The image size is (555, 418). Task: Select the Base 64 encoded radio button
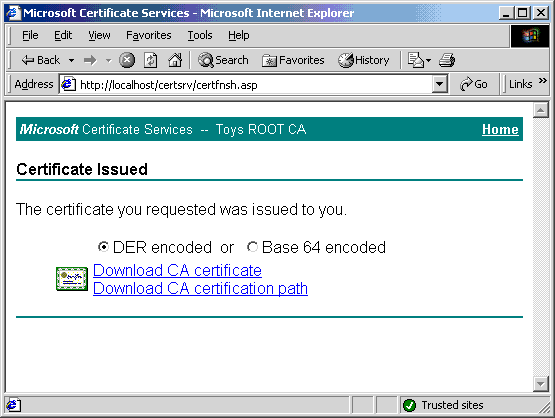pos(252,246)
